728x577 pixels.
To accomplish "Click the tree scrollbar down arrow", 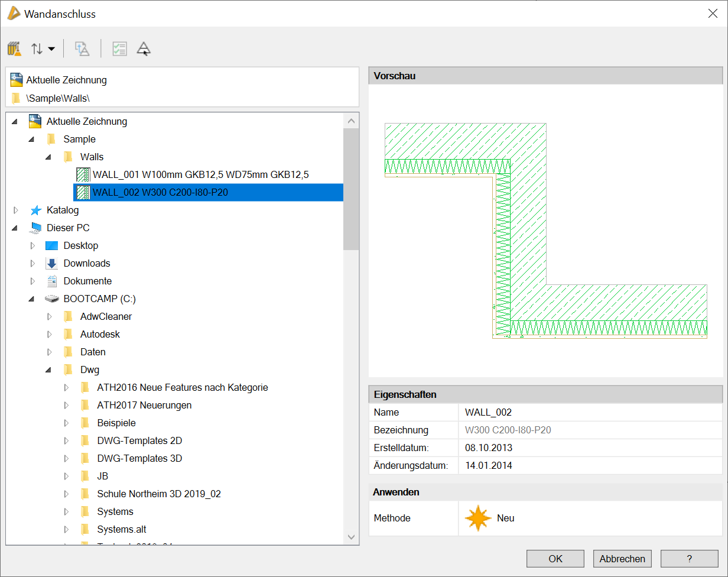I will [x=351, y=537].
